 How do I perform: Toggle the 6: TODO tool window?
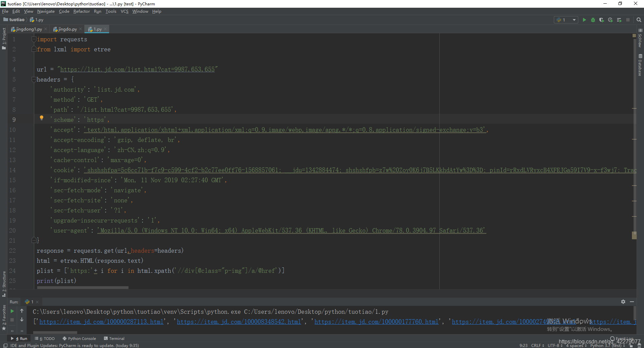pos(45,339)
